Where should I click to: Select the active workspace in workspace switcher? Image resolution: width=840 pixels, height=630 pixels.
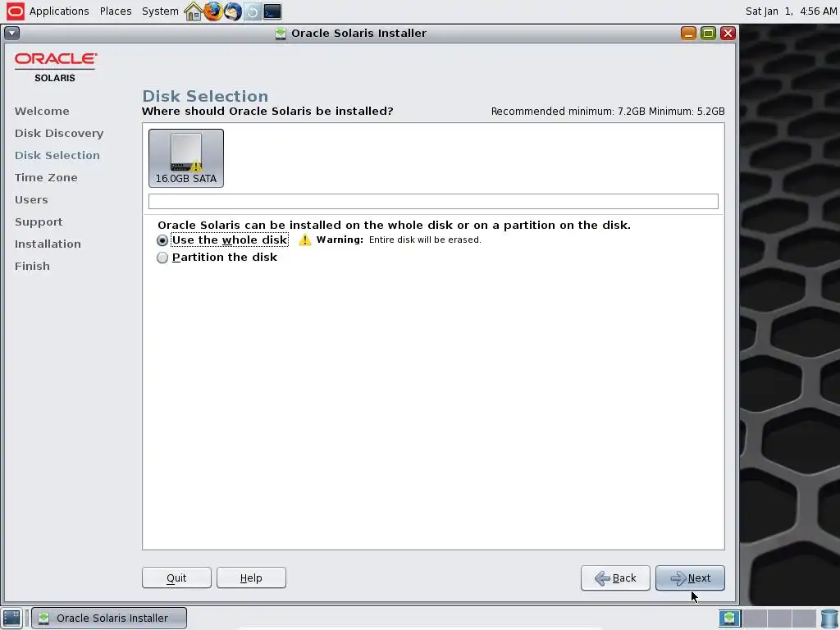(x=729, y=618)
